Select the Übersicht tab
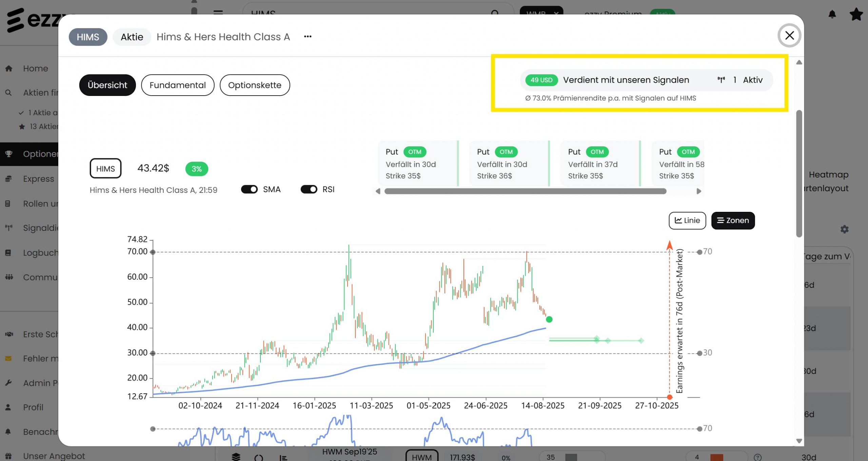 coord(107,85)
